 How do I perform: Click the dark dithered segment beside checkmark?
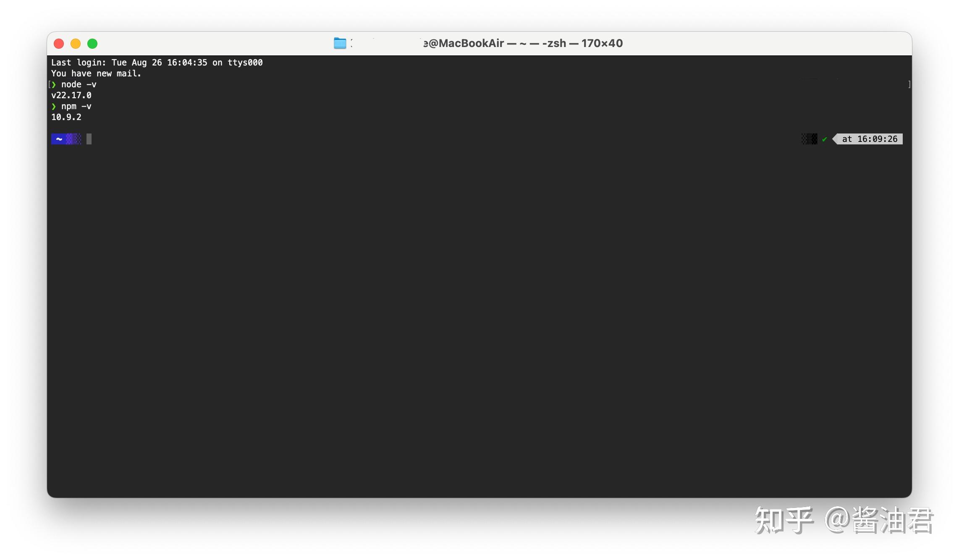(x=809, y=139)
